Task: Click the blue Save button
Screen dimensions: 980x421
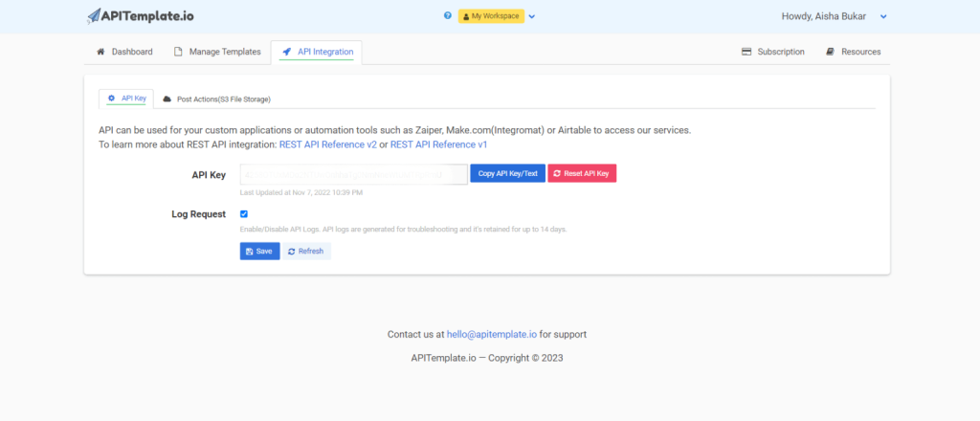Action: (x=259, y=251)
